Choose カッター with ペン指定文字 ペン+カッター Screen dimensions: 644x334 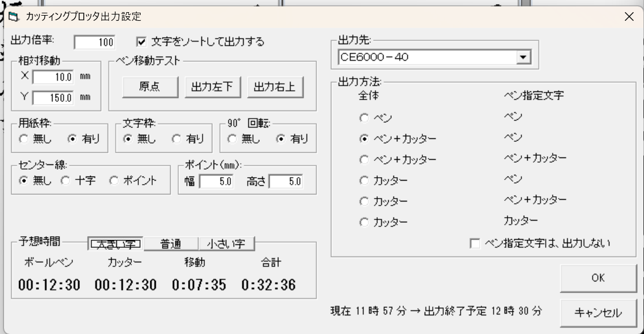364,201
